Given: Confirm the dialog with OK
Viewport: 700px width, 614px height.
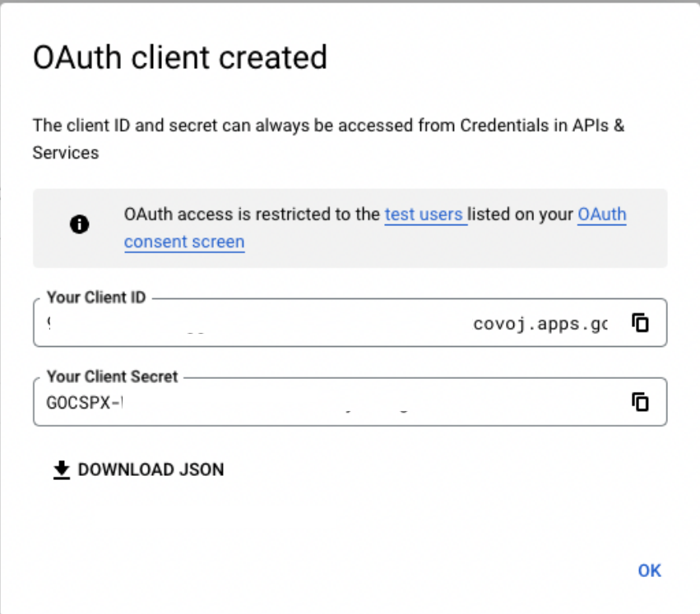Looking at the screenshot, I should 649,570.
